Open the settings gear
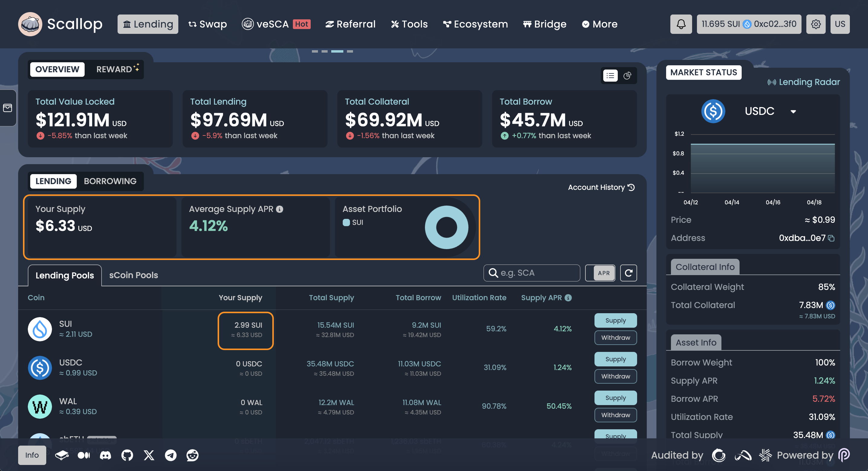The image size is (868, 471). [816, 24]
